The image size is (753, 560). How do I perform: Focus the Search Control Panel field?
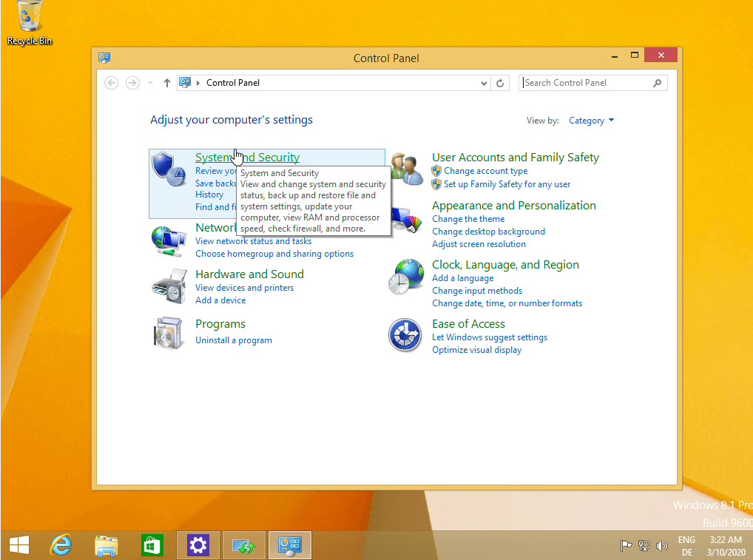coord(592,83)
